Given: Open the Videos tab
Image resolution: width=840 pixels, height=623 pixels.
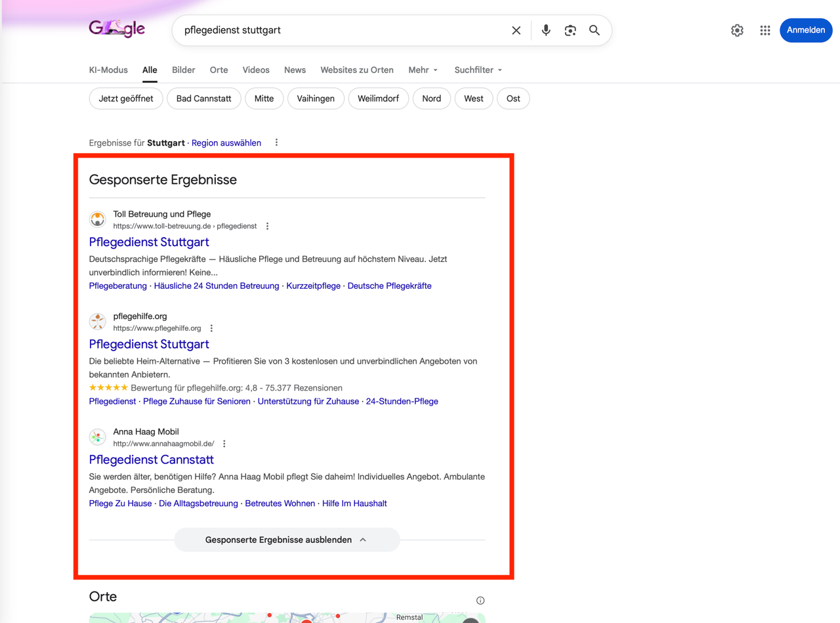Looking at the screenshot, I should (256, 70).
